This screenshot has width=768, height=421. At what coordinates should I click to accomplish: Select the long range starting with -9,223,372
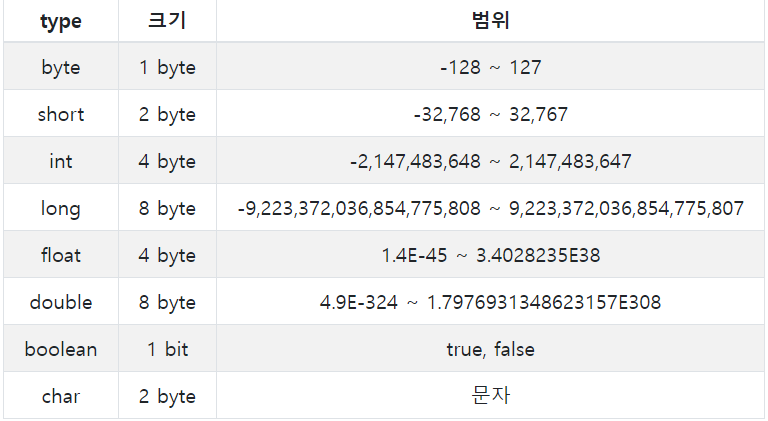(490, 208)
